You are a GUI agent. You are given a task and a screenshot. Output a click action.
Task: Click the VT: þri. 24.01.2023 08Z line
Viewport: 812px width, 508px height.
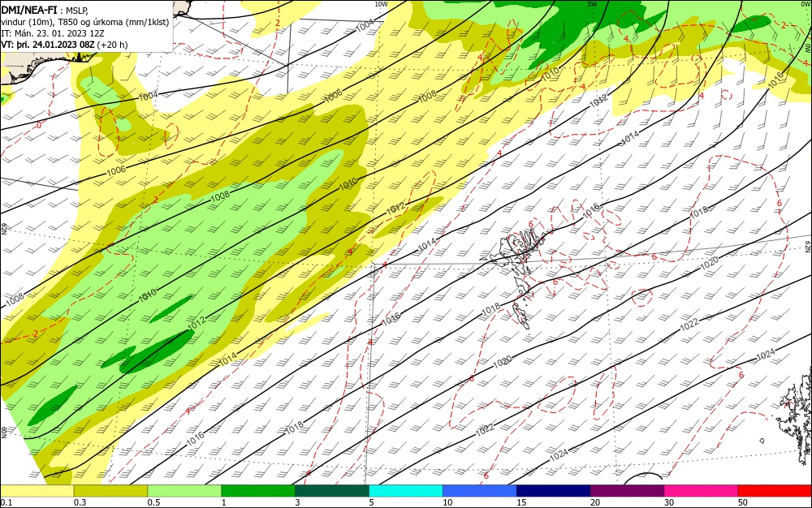[64, 45]
